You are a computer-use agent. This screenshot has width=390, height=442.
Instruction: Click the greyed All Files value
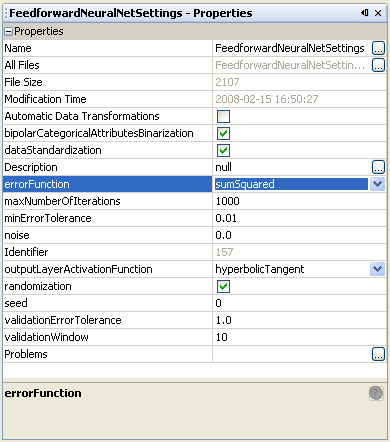pos(290,65)
